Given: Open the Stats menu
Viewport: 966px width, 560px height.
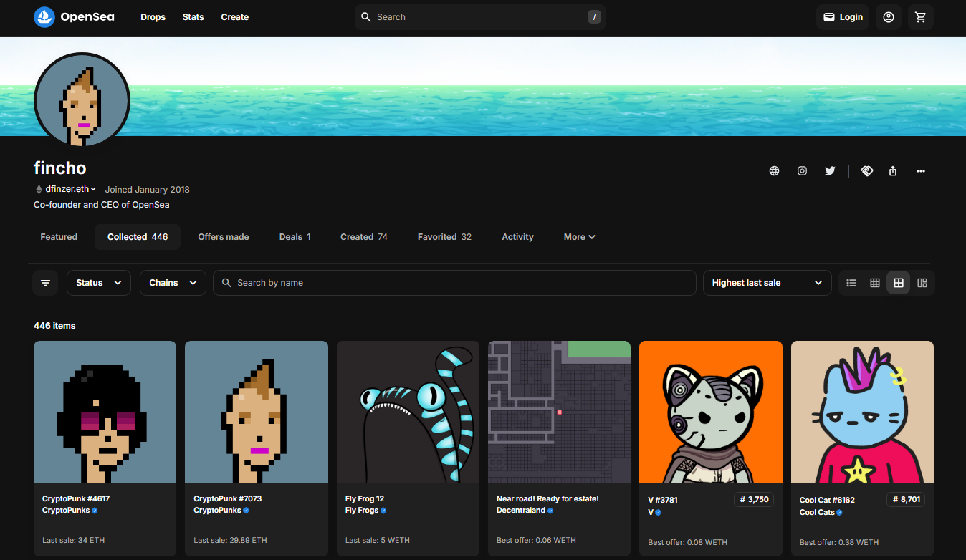Looking at the screenshot, I should [193, 17].
